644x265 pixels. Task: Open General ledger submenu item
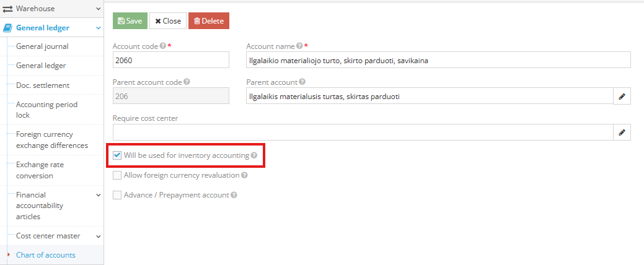(x=41, y=66)
